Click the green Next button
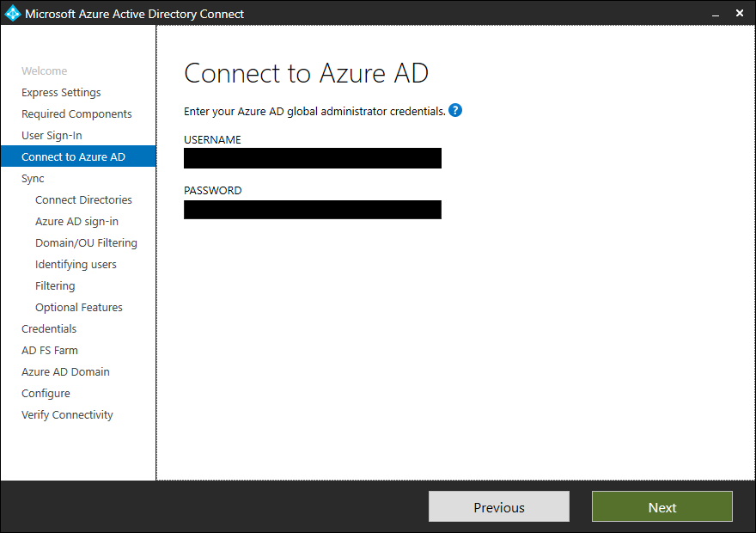Screen dimensions: 756x533 tap(662, 506)
